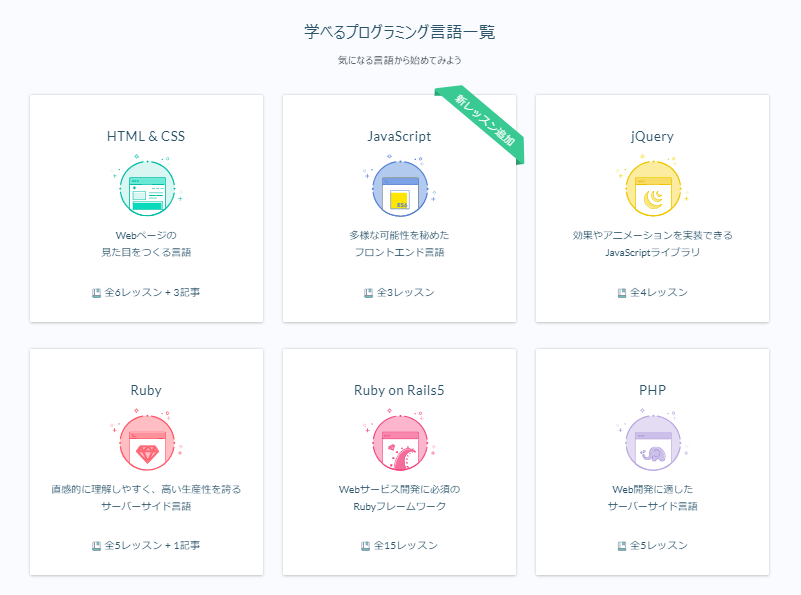Click description 効果やアニメーションを実装できる

click(x=652, y=235)
